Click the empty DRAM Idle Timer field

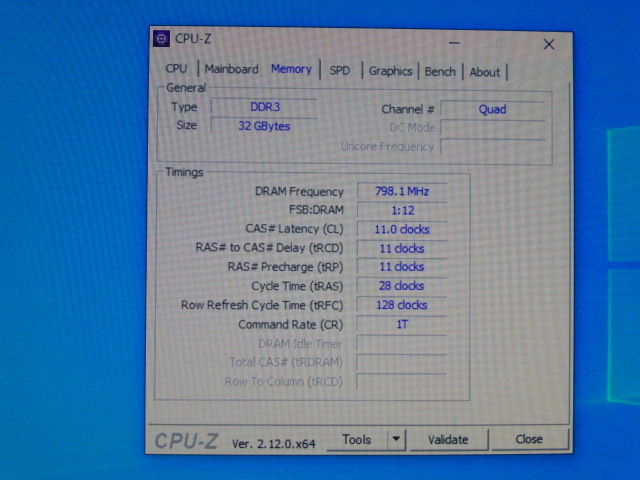[402, 344]
